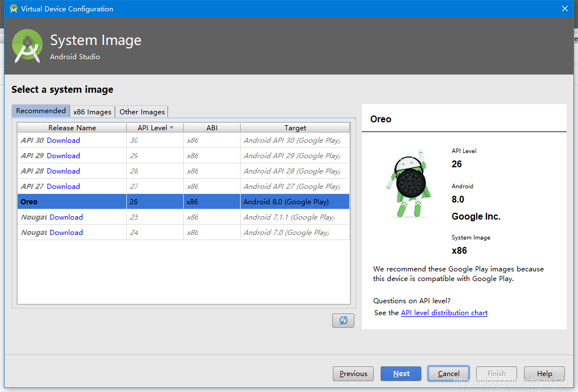578x392 pixels.
Task: Click the Finish button
Action: click(497, 374)
